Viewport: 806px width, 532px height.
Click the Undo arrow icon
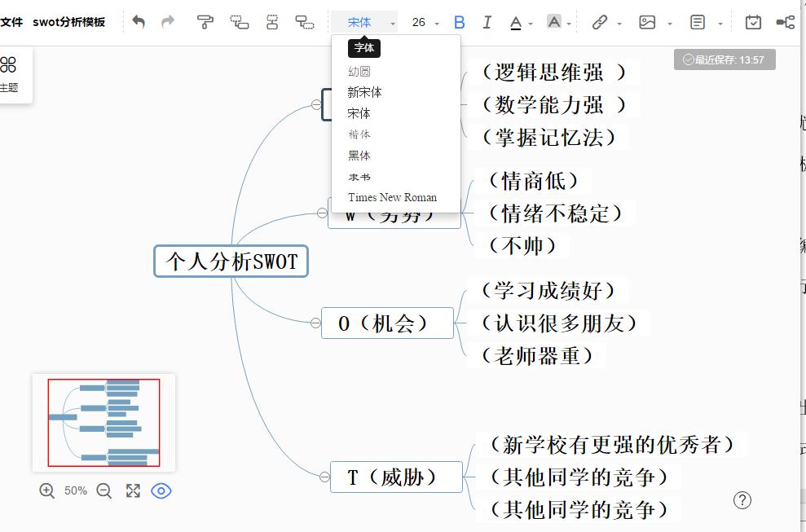139,22
